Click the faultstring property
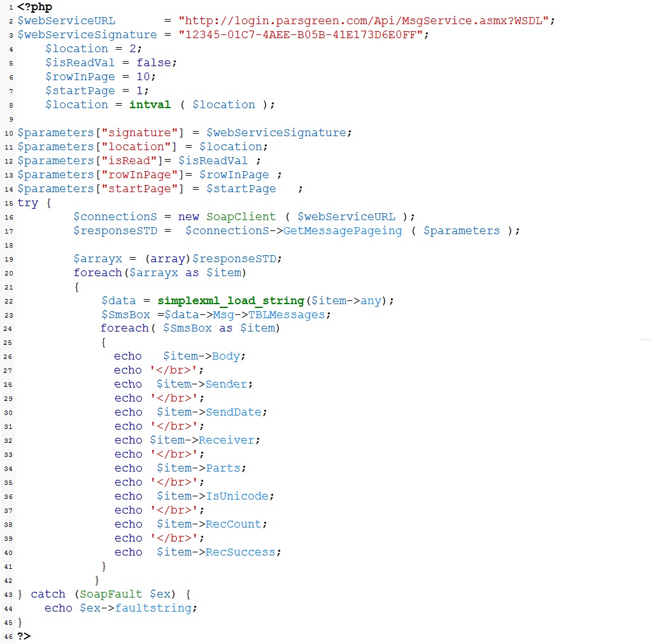 (x=153, y=608)
